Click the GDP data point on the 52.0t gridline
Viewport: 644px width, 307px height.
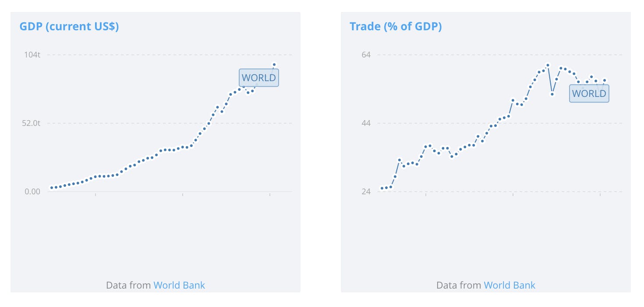pos(209,123)
